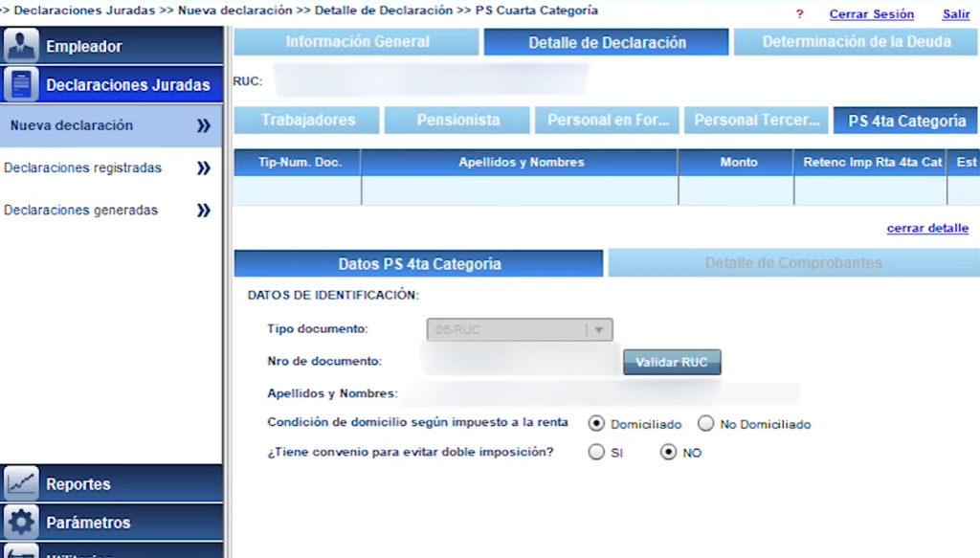Open Determinación de la Deuda tab
Viewport: 980px width, 558px height.
pyautogui.click(x=856, y=42)
